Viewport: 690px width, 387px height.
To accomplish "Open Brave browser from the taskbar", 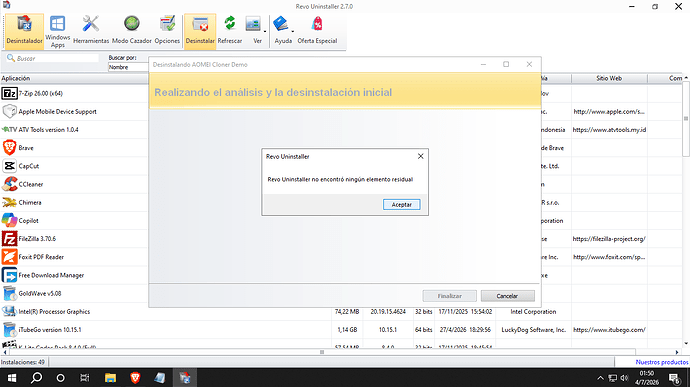I will click(135, 378).
